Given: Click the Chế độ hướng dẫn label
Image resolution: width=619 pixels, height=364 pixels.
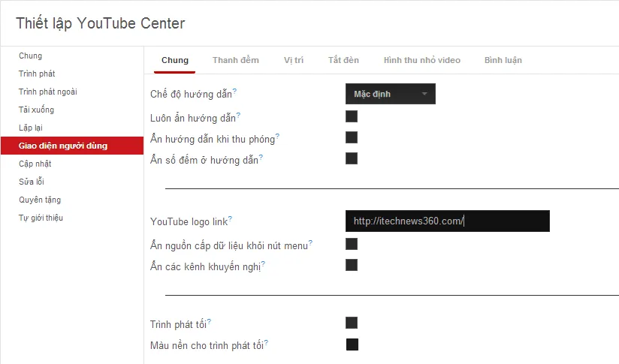Looking at the screenshot, I should [191, 95].
